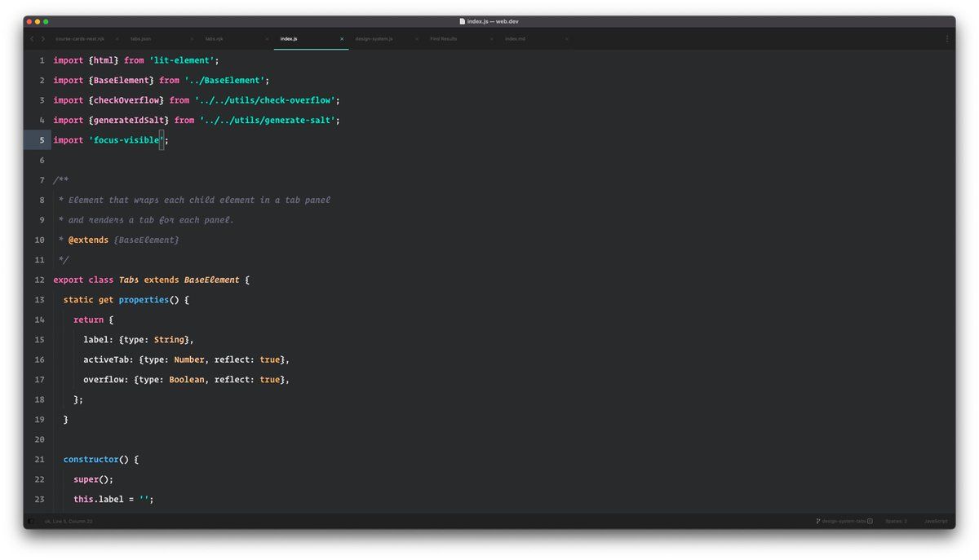Switch to the design-system.js tab
Viewport: 979px width, 560px height.
[x=374, y=39]
